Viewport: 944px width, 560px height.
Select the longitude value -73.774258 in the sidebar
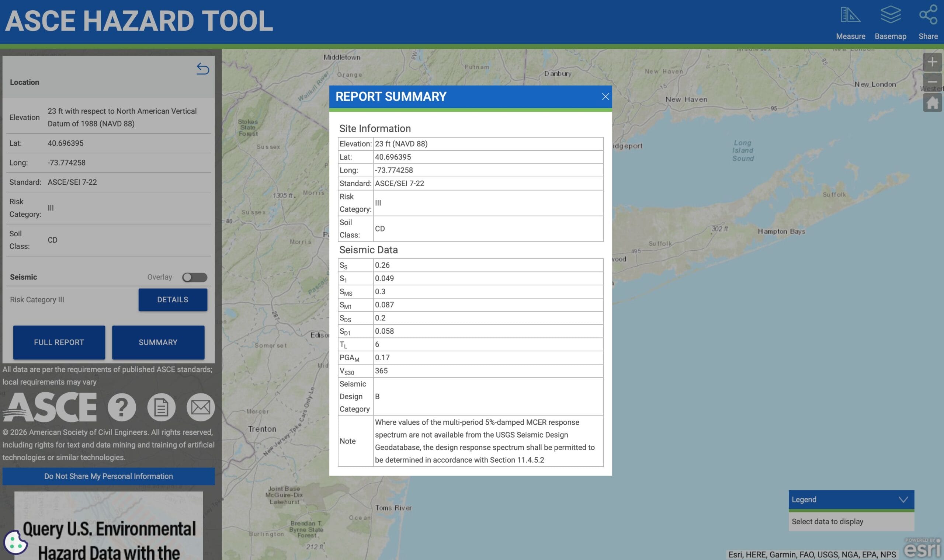point(66,163)
